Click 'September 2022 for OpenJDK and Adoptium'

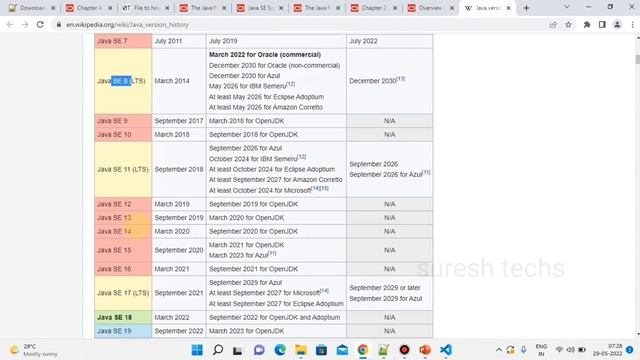(274, 317)
